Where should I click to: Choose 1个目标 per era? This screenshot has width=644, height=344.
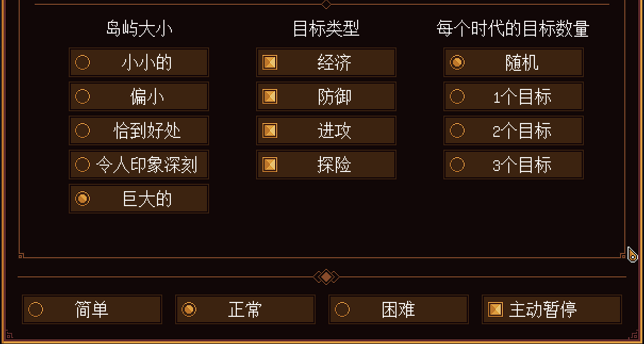pos(514,96)
